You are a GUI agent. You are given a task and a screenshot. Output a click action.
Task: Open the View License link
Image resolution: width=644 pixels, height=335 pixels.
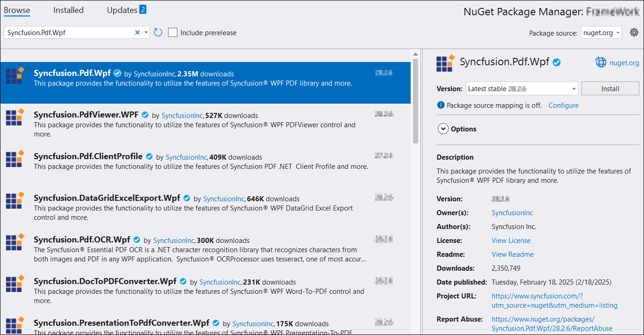coord(511,241)
